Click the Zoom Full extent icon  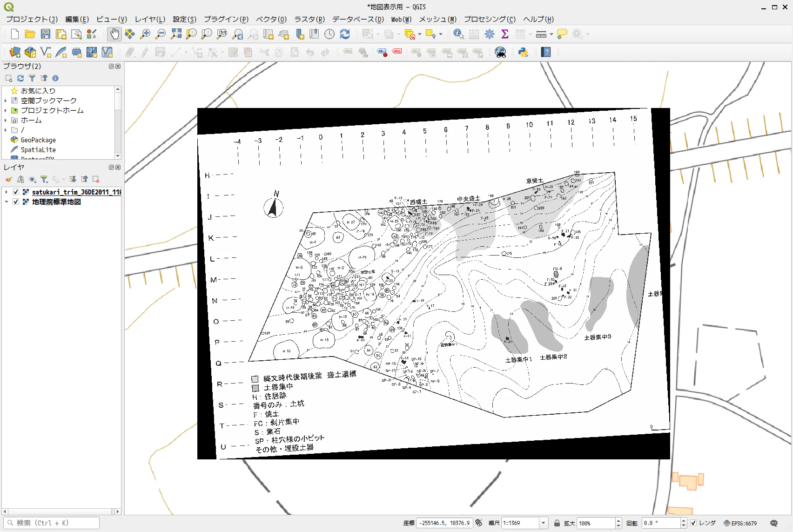pos(176,34)
